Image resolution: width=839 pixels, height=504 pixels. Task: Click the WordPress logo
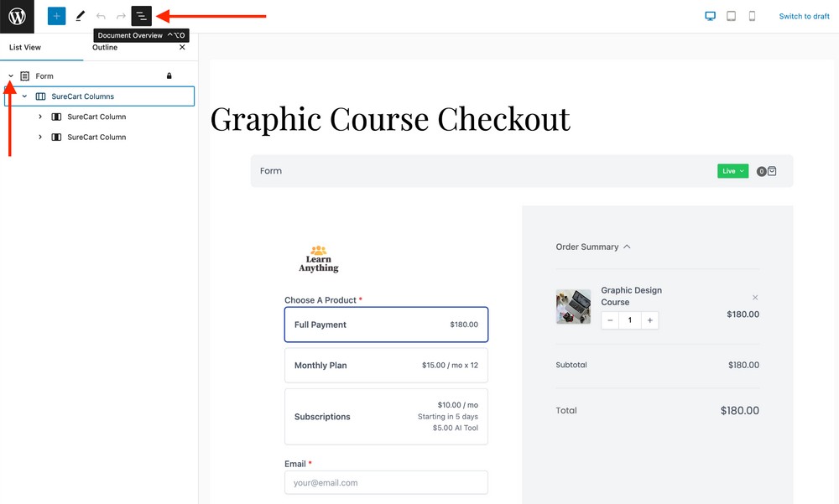pos(17,16)
